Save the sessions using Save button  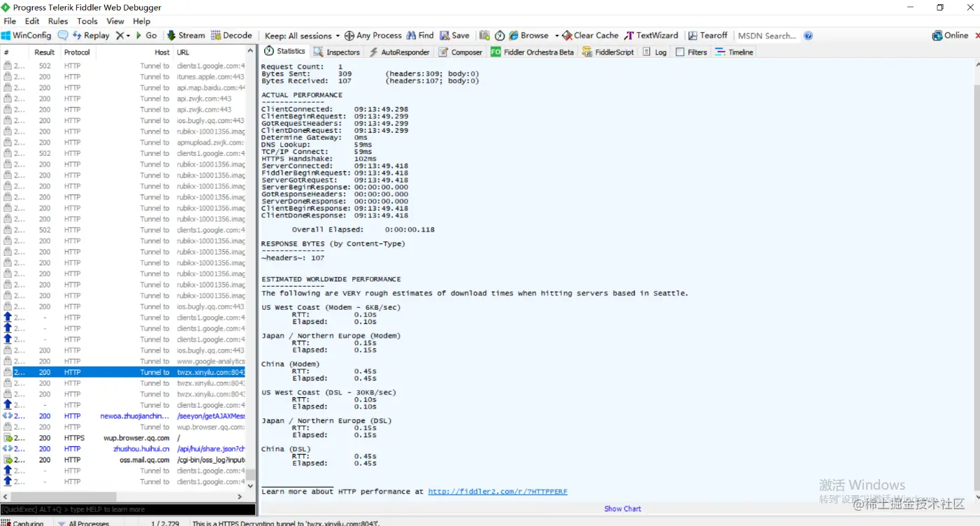(x=454, y=36)
